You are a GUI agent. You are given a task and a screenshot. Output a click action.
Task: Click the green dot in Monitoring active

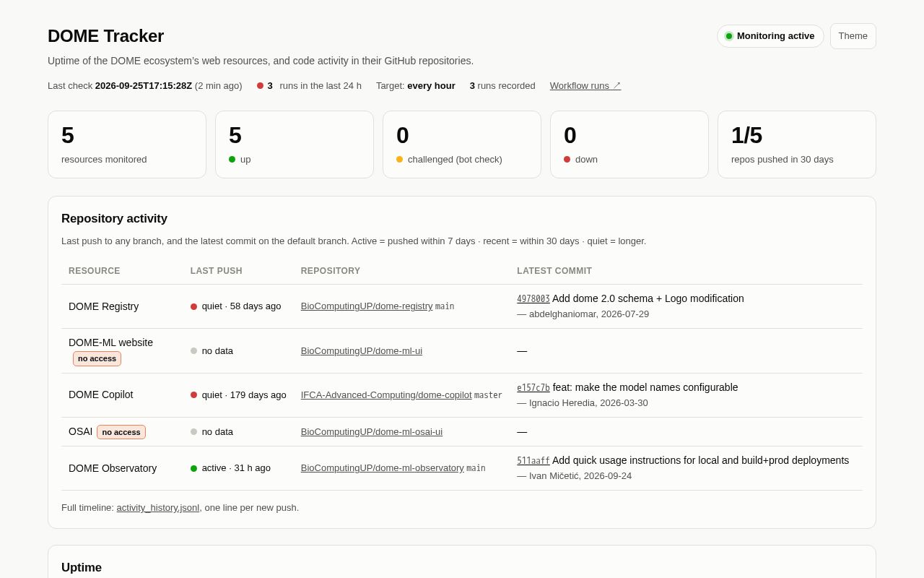tap(729, 36)
